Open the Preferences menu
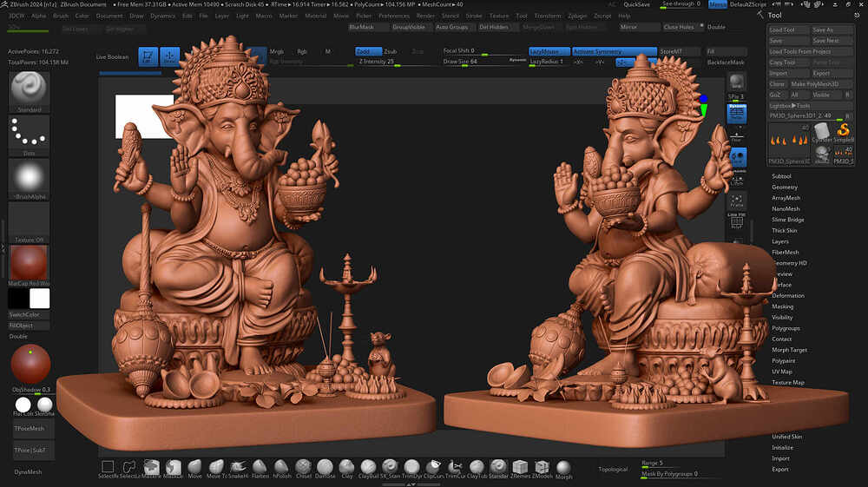868x487 pixels. click(x=394, y=16)
